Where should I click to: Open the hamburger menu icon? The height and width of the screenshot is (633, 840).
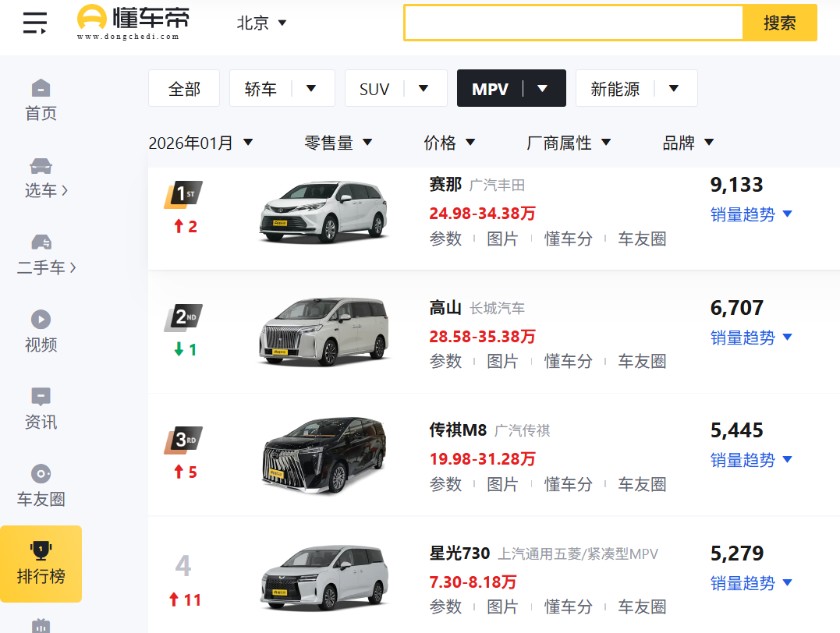34,23
